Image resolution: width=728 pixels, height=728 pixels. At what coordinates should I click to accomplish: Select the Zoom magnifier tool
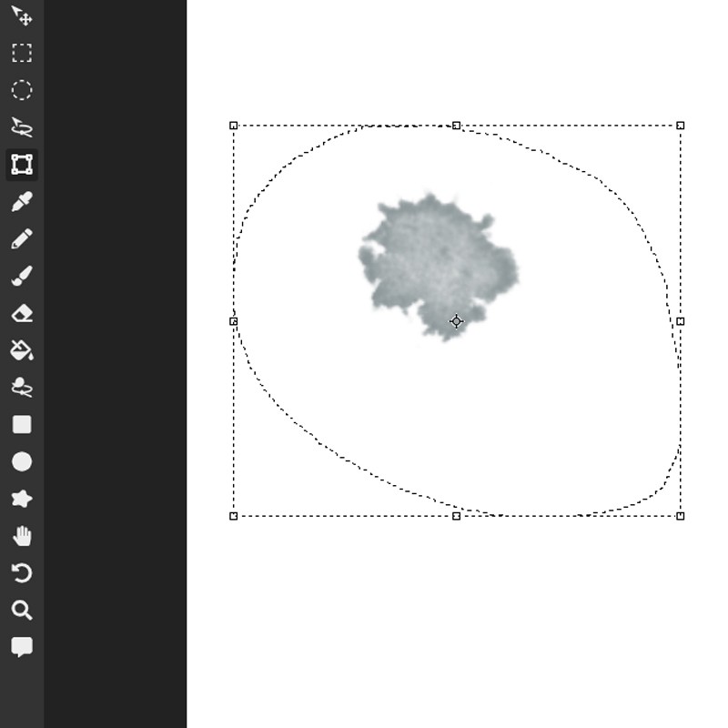(22, 611)
